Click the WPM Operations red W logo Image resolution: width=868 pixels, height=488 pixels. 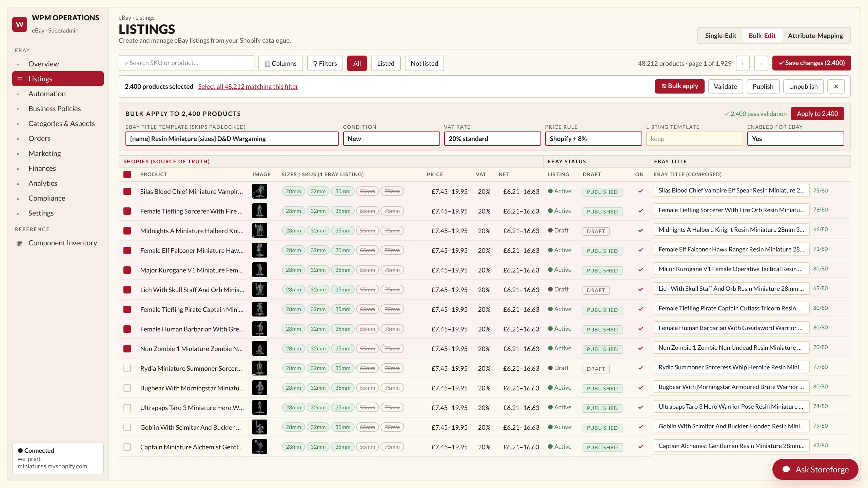[x=20, y=24]
